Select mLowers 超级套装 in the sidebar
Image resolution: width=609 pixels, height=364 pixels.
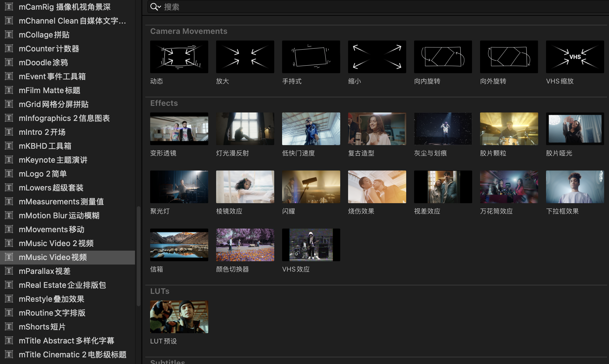[67, 187]
